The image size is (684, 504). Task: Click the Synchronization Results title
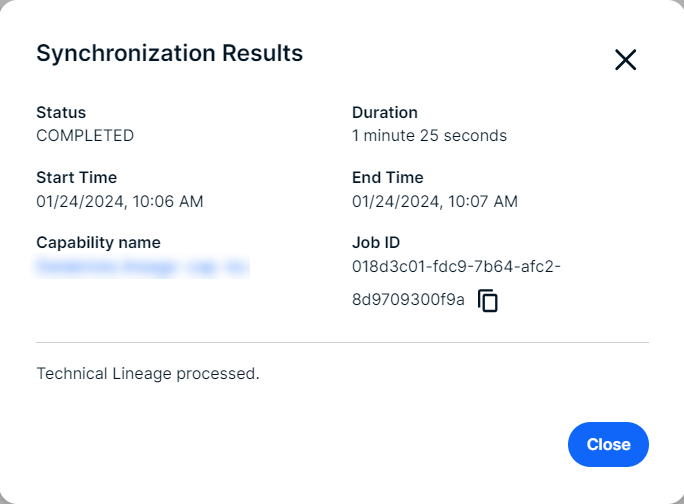coord(169,54)
